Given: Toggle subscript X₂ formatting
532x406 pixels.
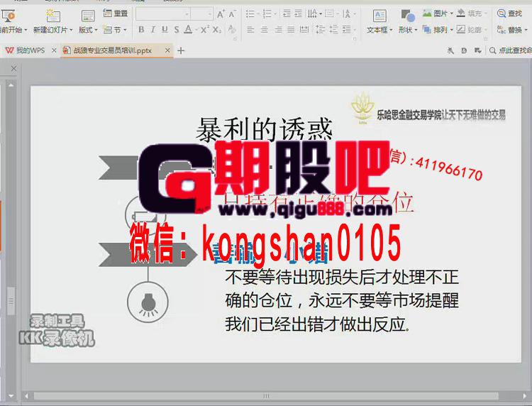Looking at the screenshot, I should (217, 30).
